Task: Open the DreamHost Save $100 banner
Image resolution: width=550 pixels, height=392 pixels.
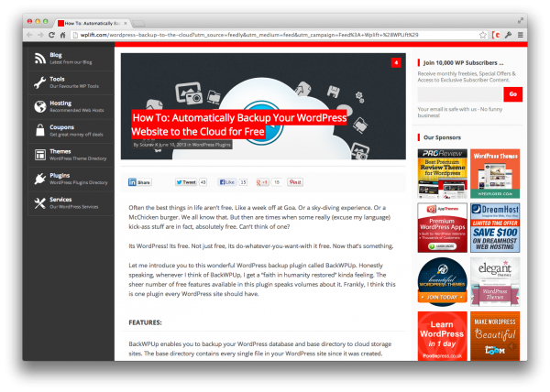Action: (x=495, y=228)
